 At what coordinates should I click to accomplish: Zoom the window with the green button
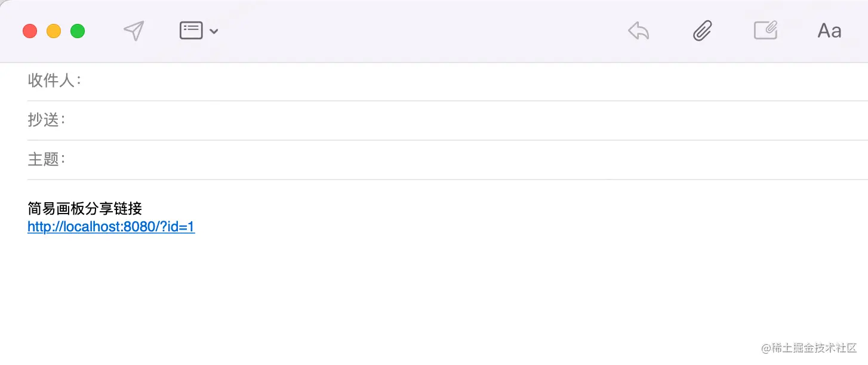78,31
